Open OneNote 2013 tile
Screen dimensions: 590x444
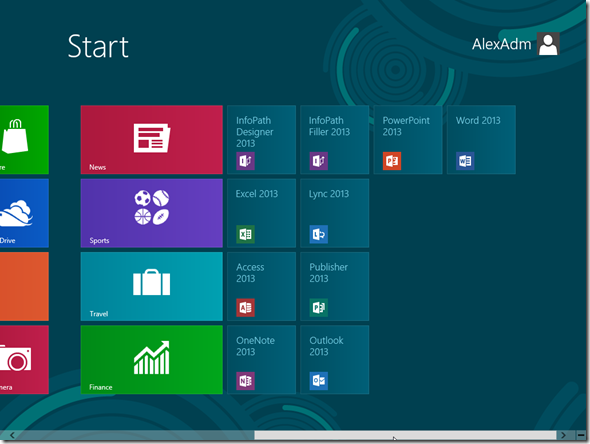click(262, 360)
